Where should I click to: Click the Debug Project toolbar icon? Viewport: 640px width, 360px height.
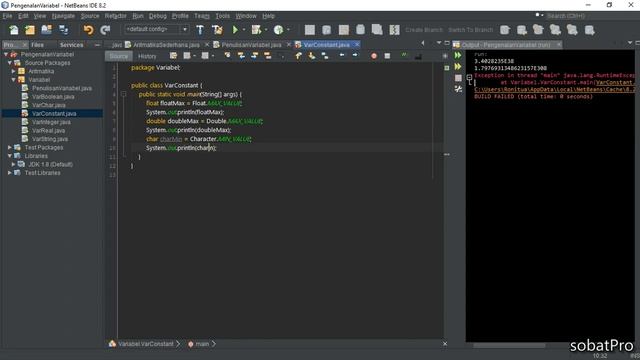tap(256, 30)
